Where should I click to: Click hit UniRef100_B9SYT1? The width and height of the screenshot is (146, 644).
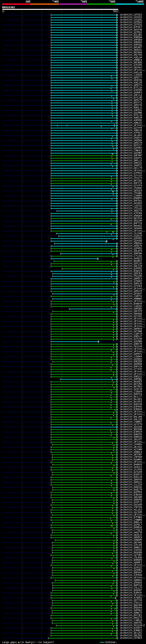pyautogui.click(x=131, y=103)
